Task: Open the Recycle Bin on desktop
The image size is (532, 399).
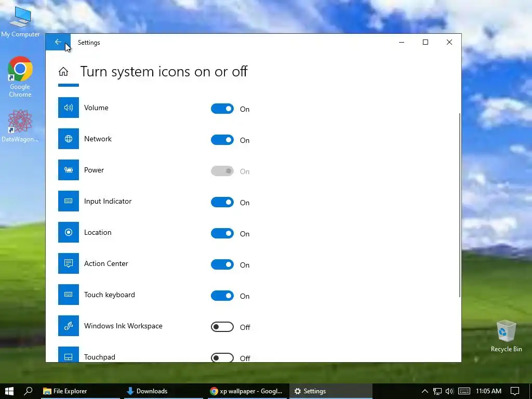Action: click(506, 336)
